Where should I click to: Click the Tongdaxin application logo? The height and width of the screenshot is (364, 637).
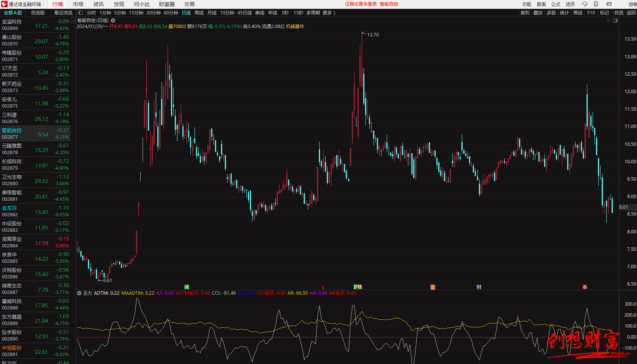[4, 4]
